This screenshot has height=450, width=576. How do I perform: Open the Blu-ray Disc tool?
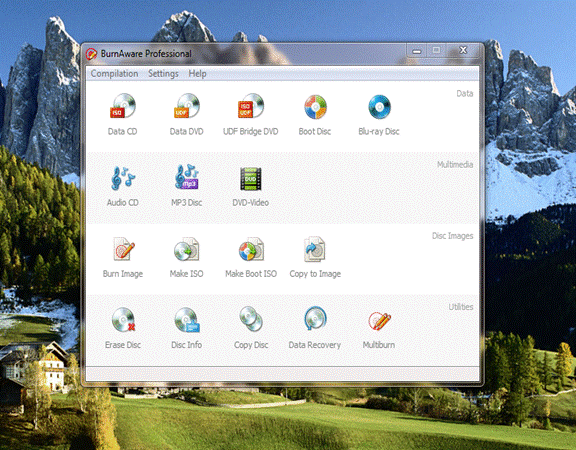(379, 115)
